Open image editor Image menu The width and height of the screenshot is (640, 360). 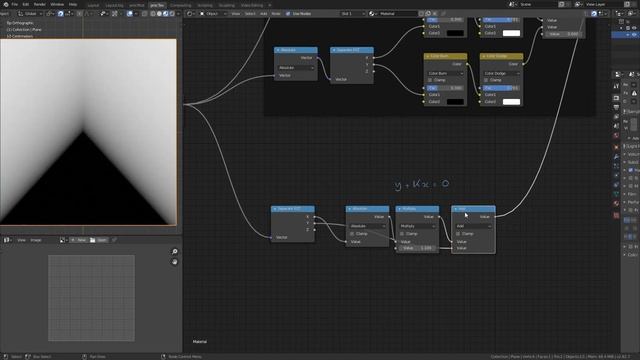(36, 240)
